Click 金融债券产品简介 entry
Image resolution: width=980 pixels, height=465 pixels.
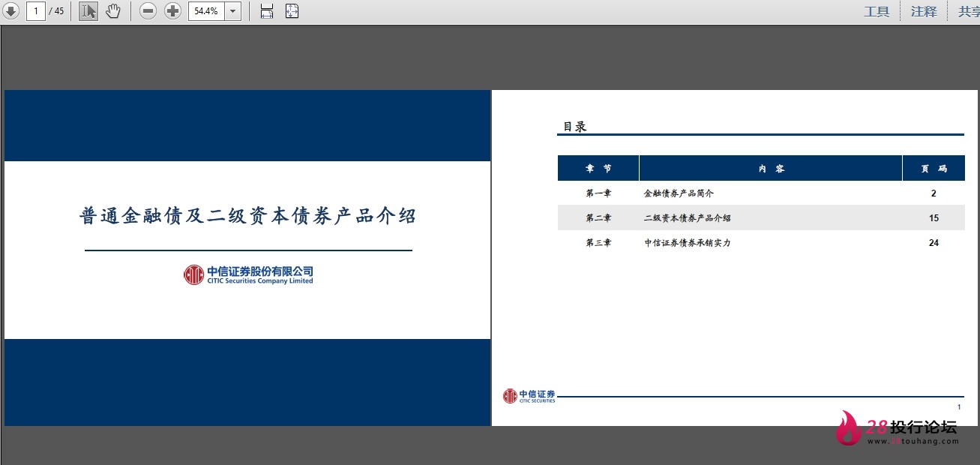point(679,193)
